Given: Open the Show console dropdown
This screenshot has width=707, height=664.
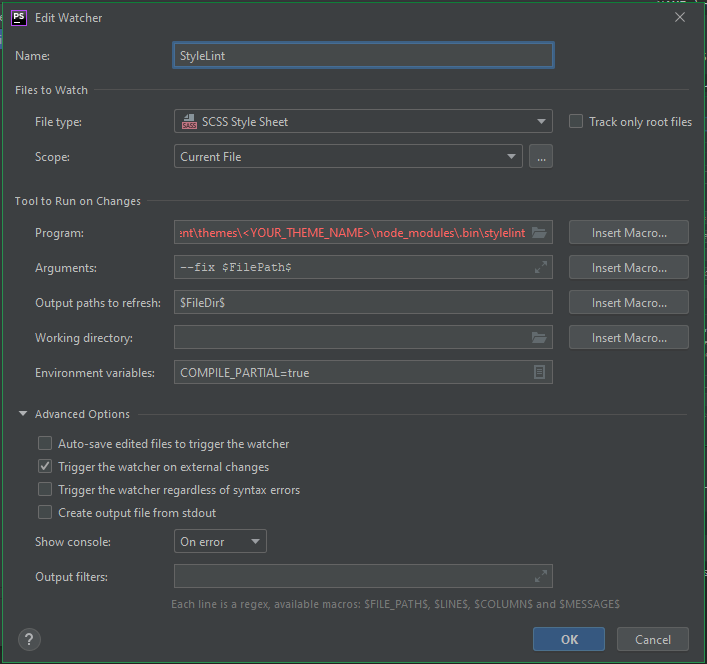Looking at the screenshot, I should 220,541.
